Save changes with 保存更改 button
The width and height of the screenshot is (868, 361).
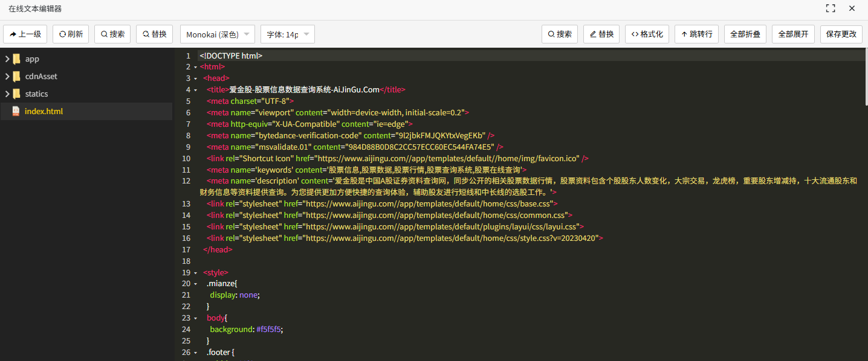tap(841, 34)
